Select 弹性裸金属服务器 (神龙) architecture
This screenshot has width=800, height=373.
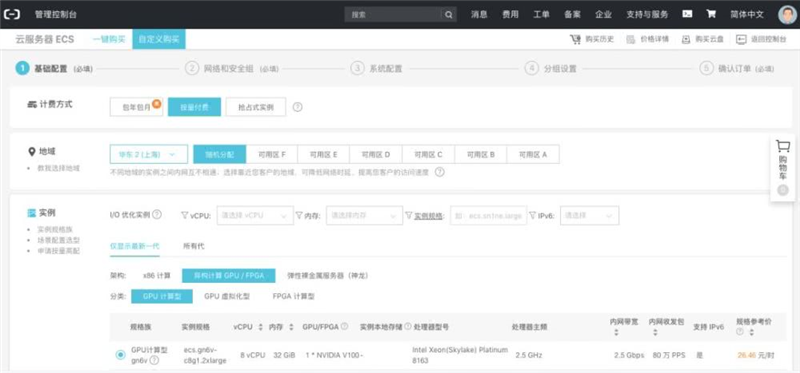click(x=328, y=276)
